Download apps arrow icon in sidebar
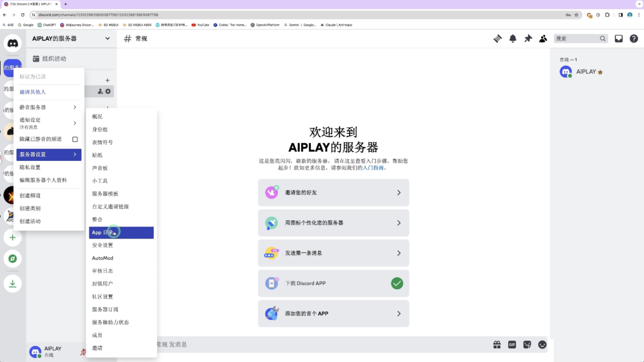The width and height of the screenshot is (644, 362). click(13, 283)
